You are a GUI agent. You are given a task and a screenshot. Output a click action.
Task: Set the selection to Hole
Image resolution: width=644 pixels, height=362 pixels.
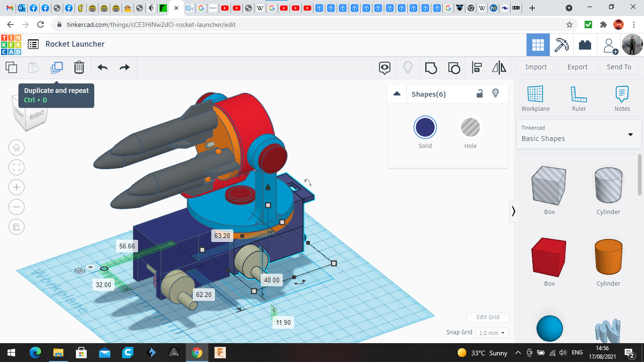[470, 128]
